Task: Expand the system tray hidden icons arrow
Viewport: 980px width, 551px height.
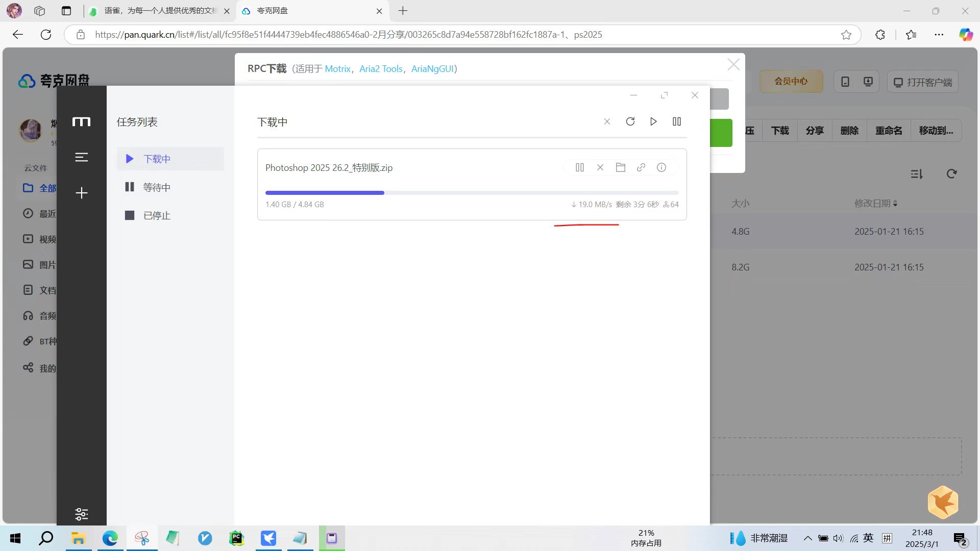Action: tap(807, 538)
